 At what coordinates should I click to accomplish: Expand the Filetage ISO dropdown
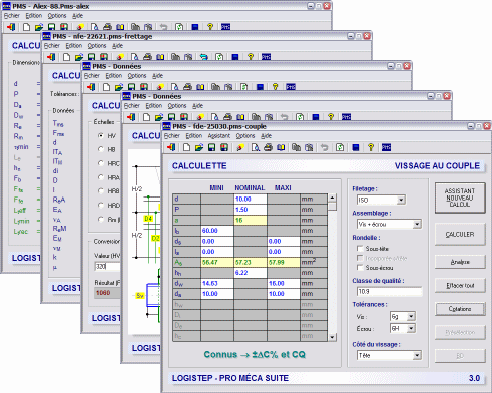[401, 200]
